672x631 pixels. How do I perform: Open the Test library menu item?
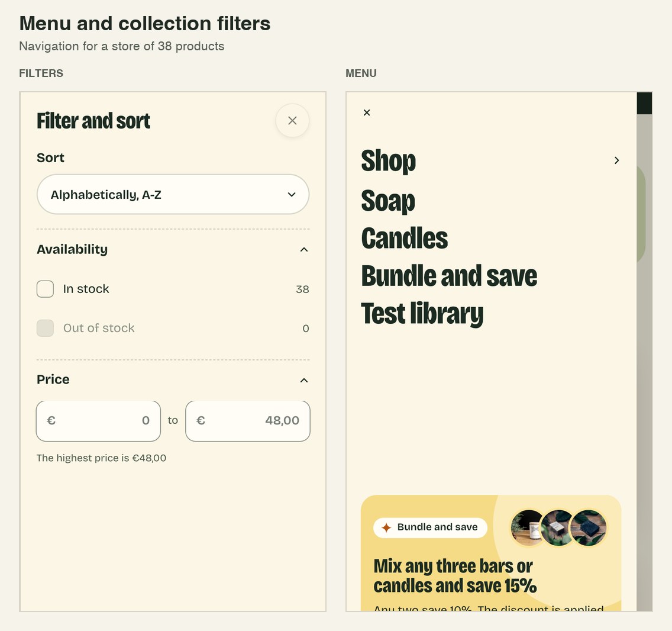(x=422, y=314)
